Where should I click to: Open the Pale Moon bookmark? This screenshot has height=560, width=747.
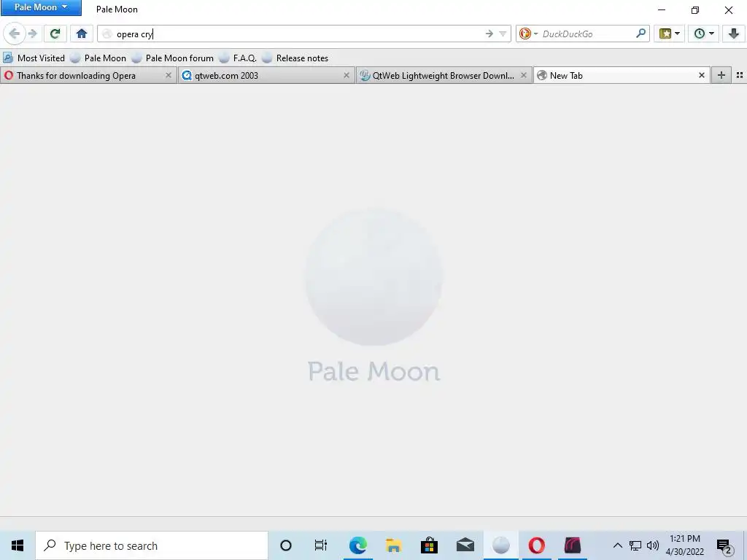pos(98,58)
